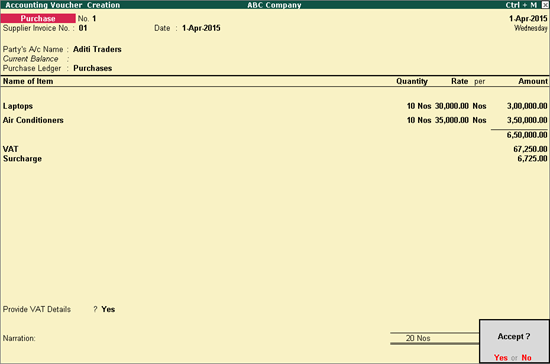Edit the voucher date at top right
This screenshot has width=550, height=364.
coord(528,18)
